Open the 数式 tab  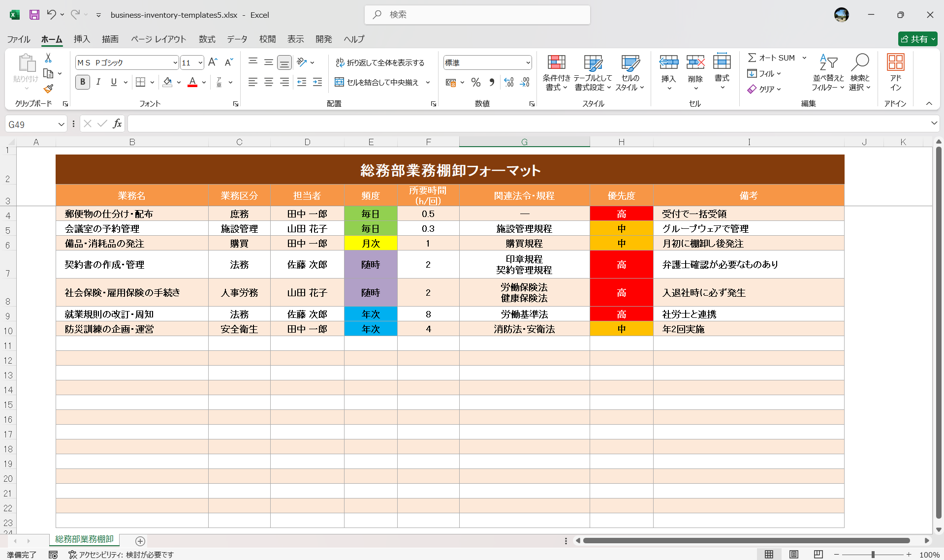coord(207,39)
